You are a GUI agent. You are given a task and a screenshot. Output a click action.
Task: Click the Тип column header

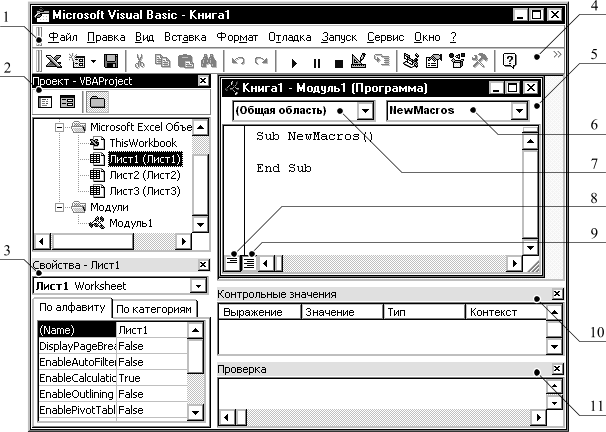424,312
